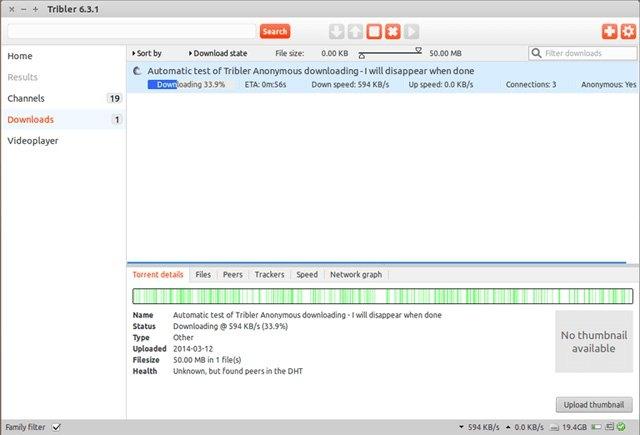Viewport: 640px width, 435px height.
Task: Click the file size slider's right handle
Action: (418, 49)
